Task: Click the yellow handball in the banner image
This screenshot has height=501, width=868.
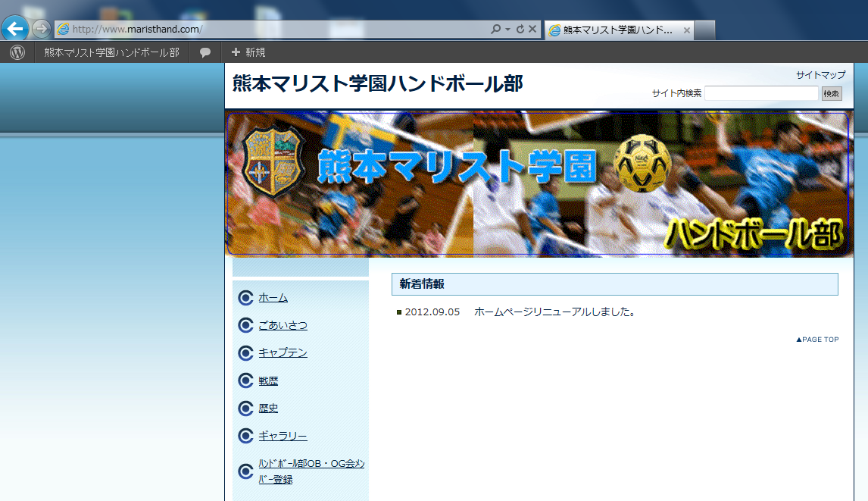Action: click(642, 163)
